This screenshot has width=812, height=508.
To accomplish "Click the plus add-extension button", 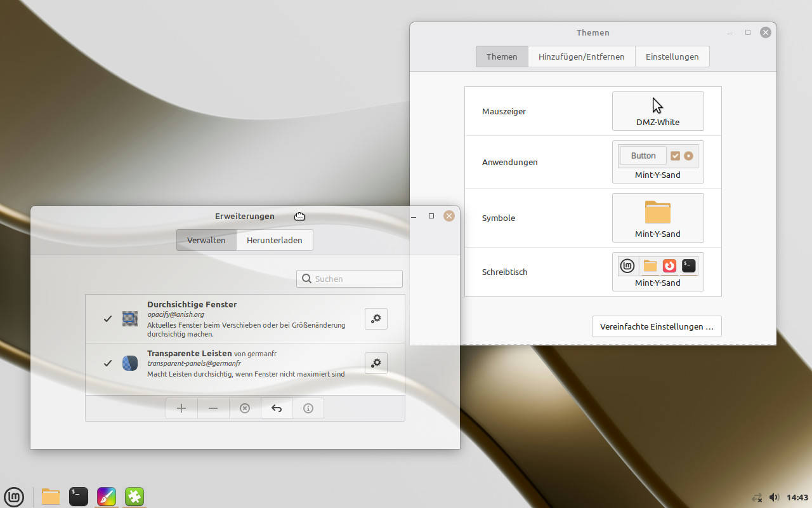I will pyautogui.click(x=181, y=408).
